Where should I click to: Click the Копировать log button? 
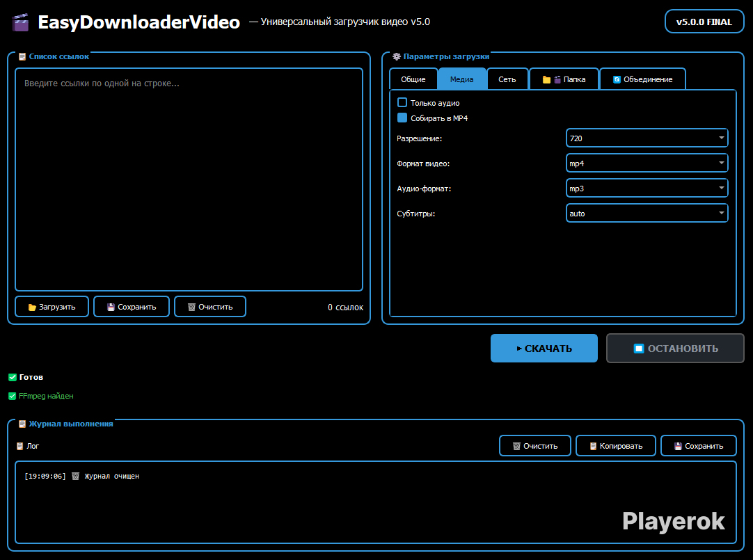tap(616, 446)
